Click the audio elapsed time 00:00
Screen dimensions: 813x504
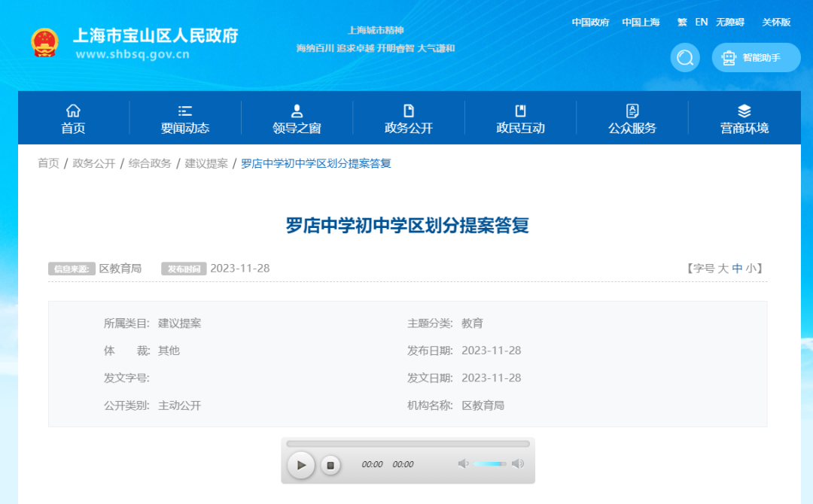tap(372, 464)
